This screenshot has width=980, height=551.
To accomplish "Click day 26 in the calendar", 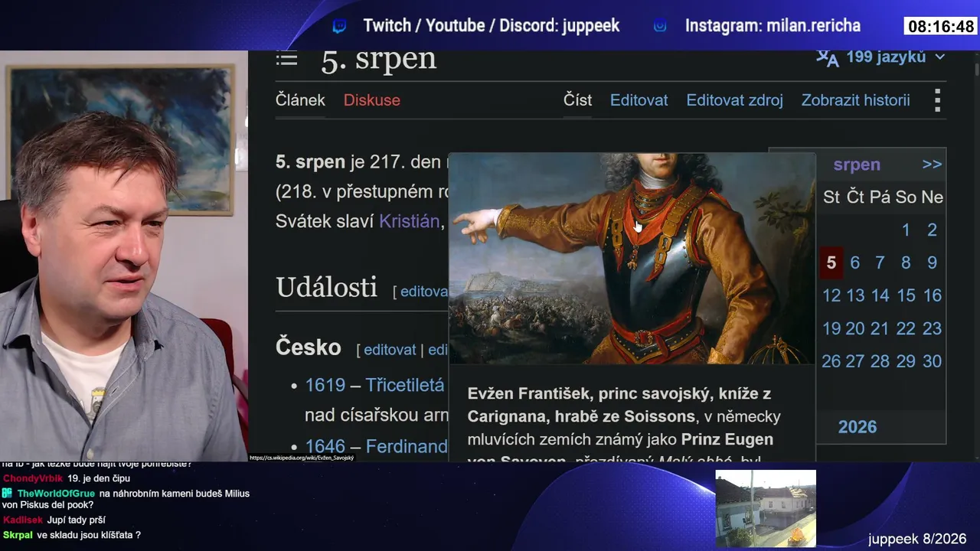I will click(x=831, y=361).
